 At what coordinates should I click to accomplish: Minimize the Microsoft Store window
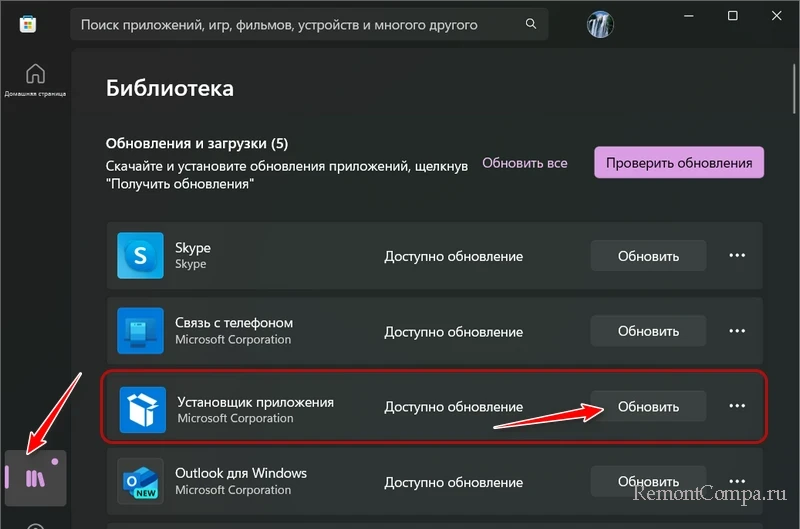689,16
